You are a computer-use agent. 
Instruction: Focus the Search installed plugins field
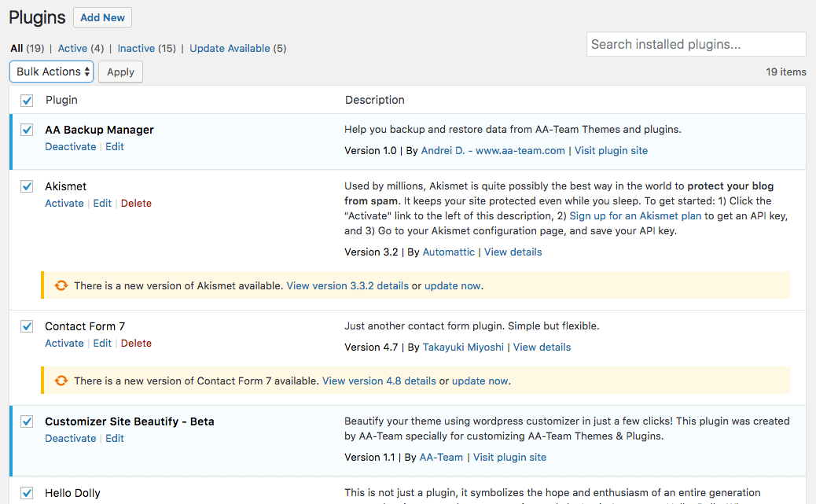[x=697, y=44]
